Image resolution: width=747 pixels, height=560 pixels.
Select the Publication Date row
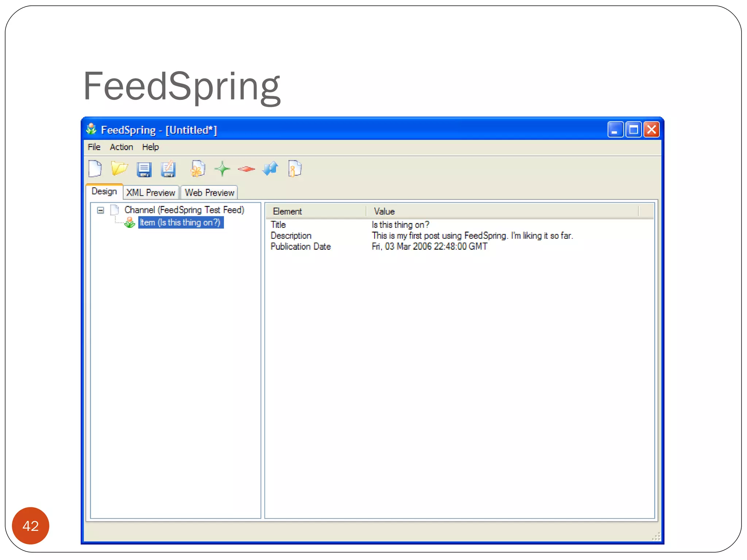tap(460, 246)
